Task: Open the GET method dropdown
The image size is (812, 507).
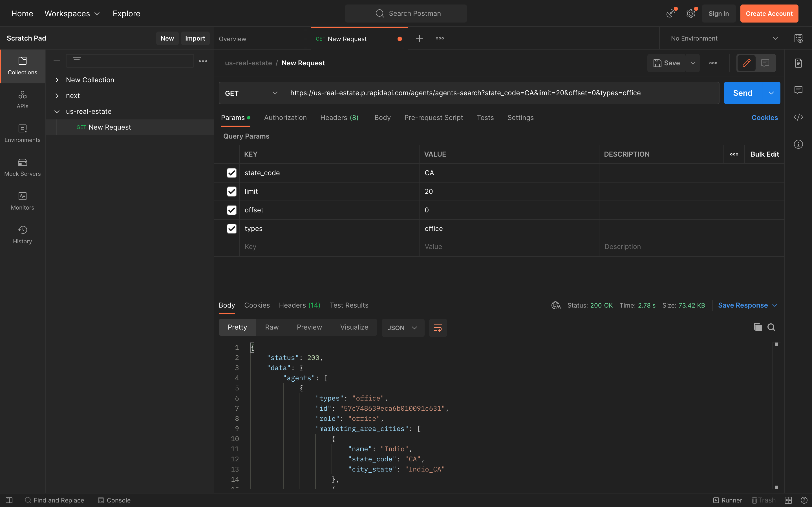Action: click(x=251, y=93)
